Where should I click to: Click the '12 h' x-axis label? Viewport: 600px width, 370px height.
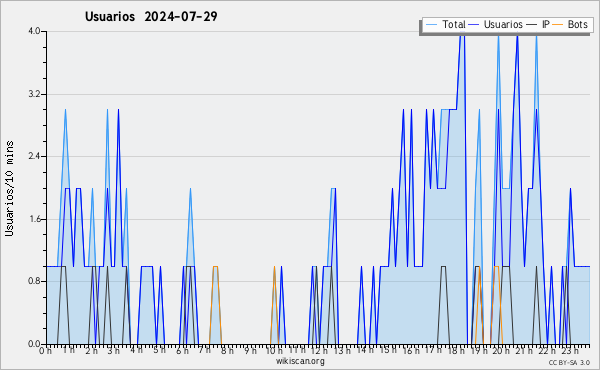tap(319, 350)
